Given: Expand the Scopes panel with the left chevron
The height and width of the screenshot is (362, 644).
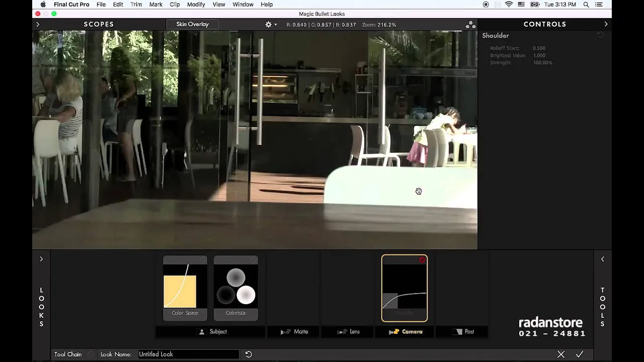Looking at the screenshot, I should [38, 24].
